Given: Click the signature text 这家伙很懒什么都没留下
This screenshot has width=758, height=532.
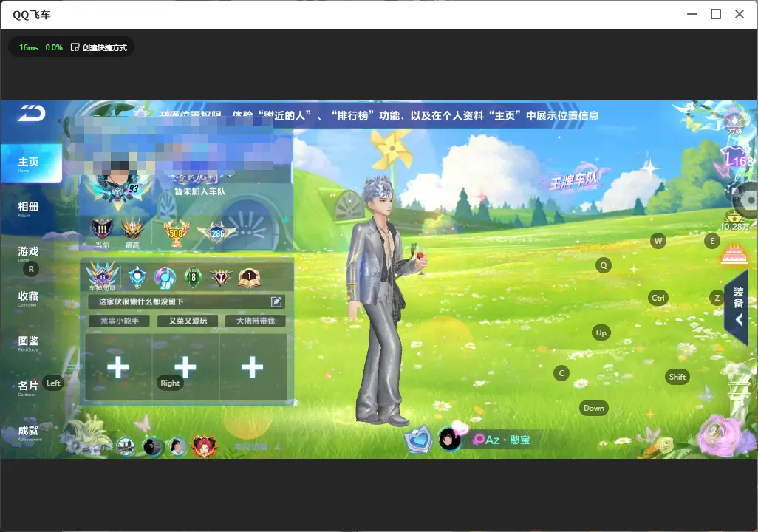Looking at the screenshot, I should (141, 301).
